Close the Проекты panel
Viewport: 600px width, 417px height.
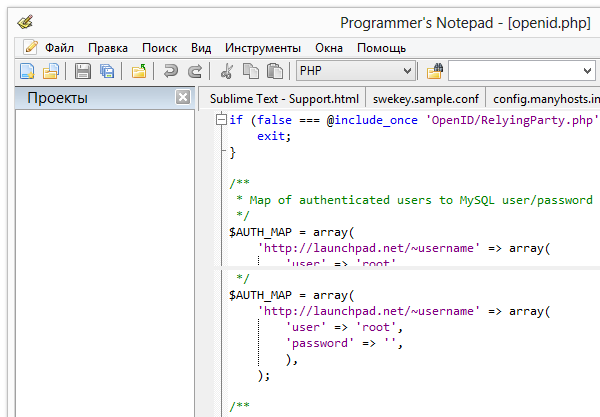tap(182, 98)
